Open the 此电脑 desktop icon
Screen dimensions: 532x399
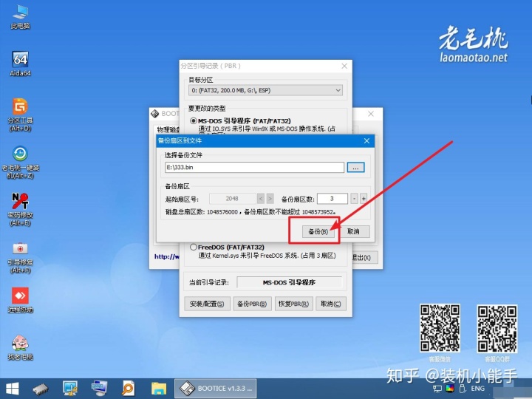pos(21,16)
